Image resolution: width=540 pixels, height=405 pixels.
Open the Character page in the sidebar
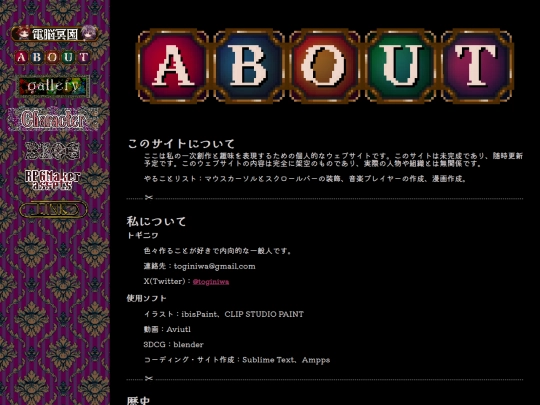click(53, 119)
